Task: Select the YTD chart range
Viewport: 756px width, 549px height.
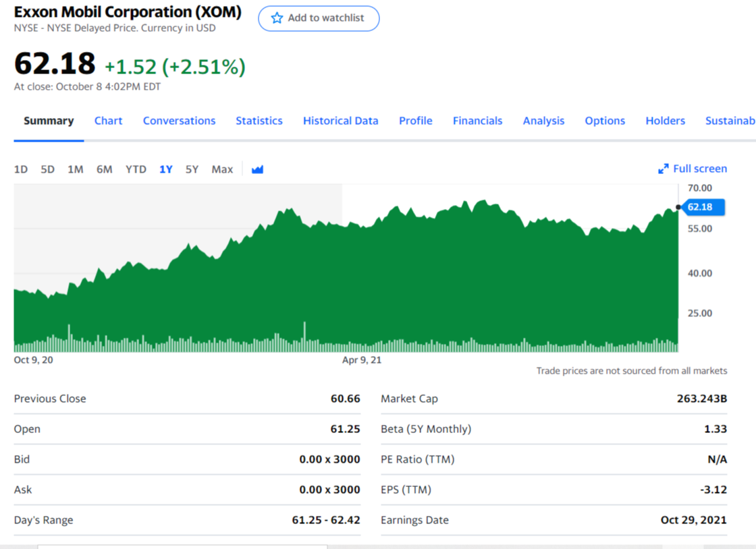Action: (136, 169)
